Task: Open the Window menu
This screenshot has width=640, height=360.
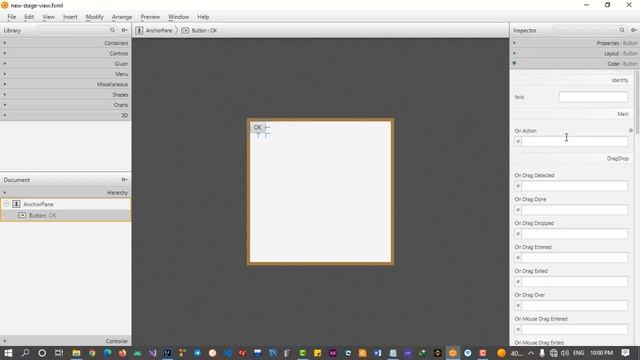Action: [178, 17]
